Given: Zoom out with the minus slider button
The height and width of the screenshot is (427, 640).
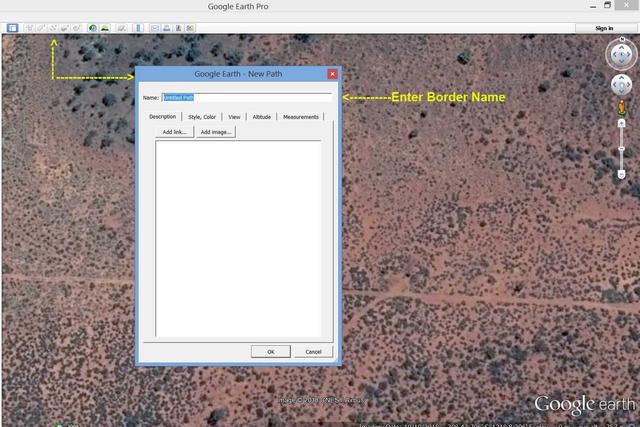Looking at the screenshot, I should click(622, 175).
